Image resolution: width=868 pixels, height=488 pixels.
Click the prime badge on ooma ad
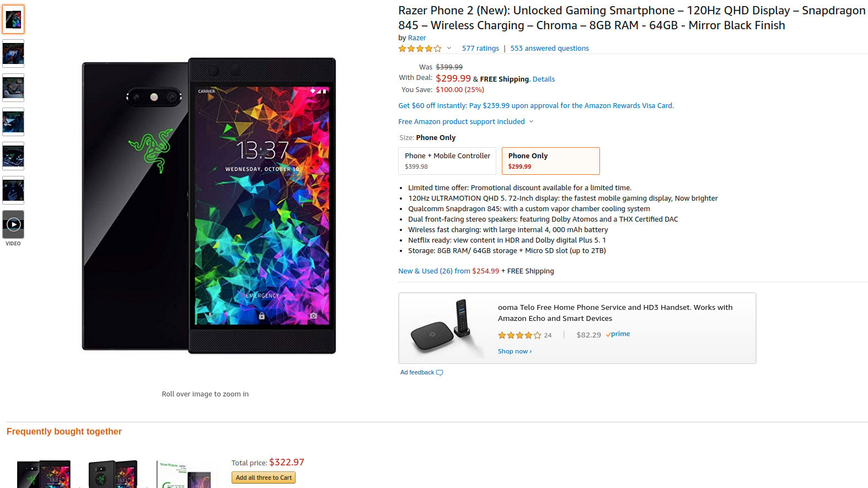618,334
